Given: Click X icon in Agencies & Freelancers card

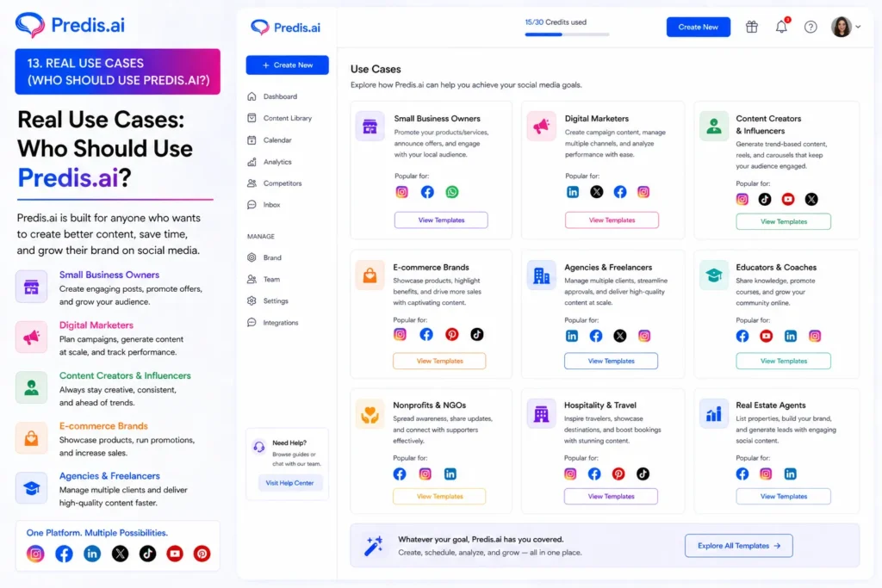Looking at the screenshot, I should (619, 336).
